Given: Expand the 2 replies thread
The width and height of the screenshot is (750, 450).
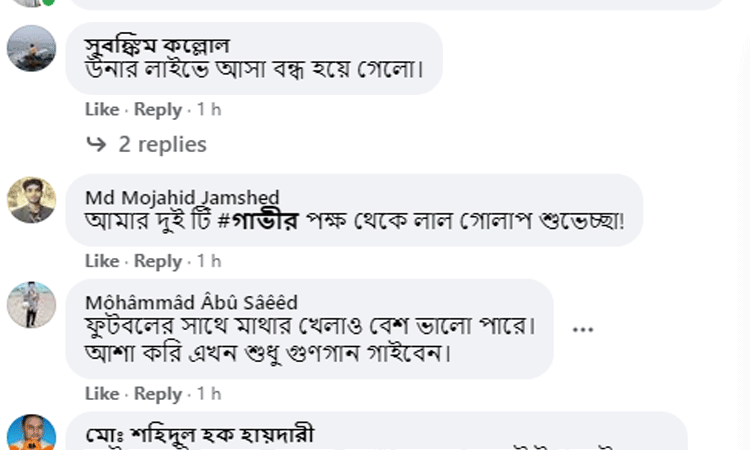Looking at the screenshot, I should click(x=162, y=144).
